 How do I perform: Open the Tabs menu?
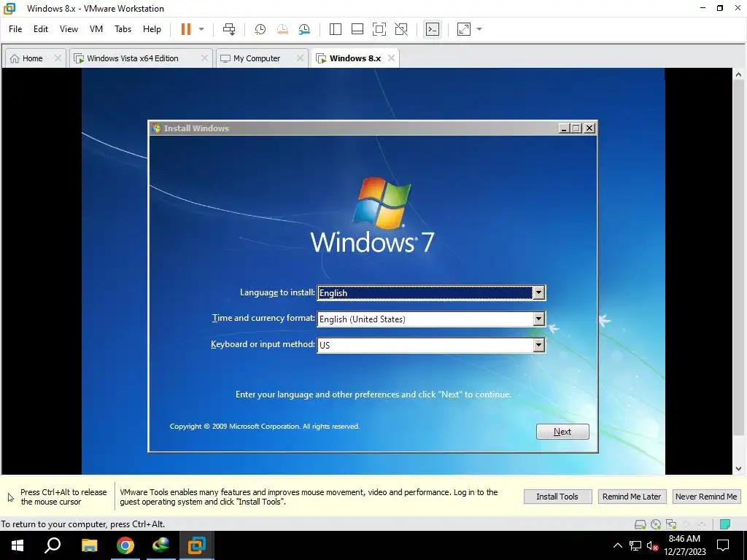(x=123, y=29)
